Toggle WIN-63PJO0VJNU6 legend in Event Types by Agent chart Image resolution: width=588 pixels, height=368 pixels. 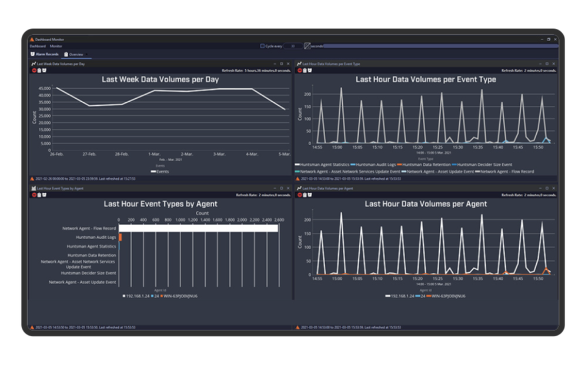click(179, 296)
